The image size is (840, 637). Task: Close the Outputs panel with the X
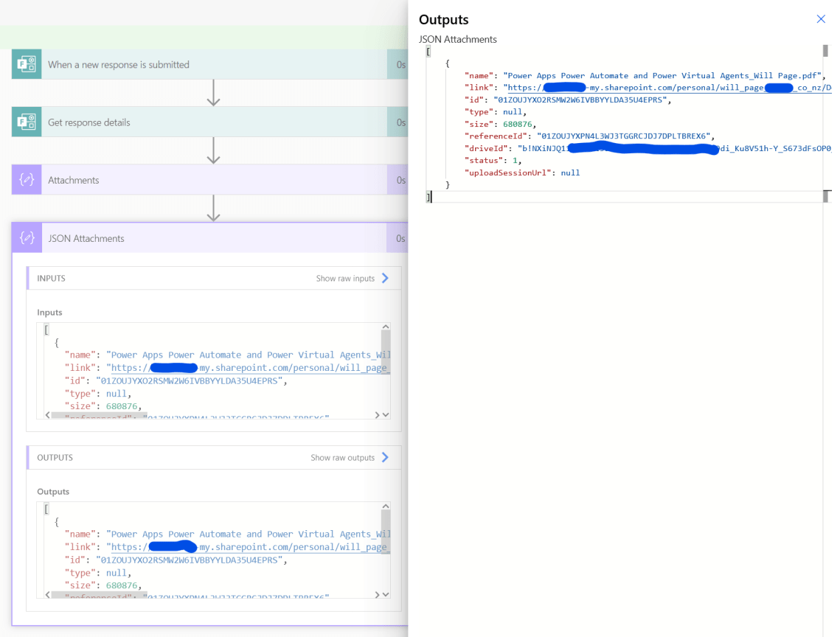point(821,19)
